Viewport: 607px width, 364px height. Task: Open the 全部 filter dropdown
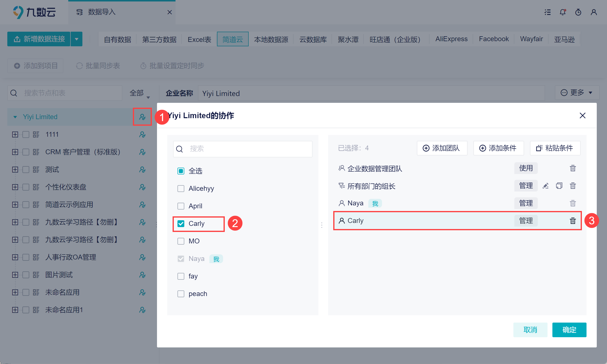coord(140,93)
